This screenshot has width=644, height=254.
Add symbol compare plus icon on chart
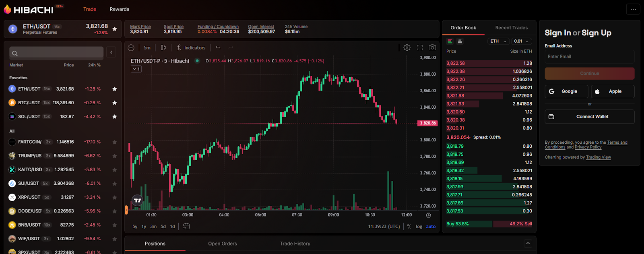pyautogui.click(x=131, y=47)
